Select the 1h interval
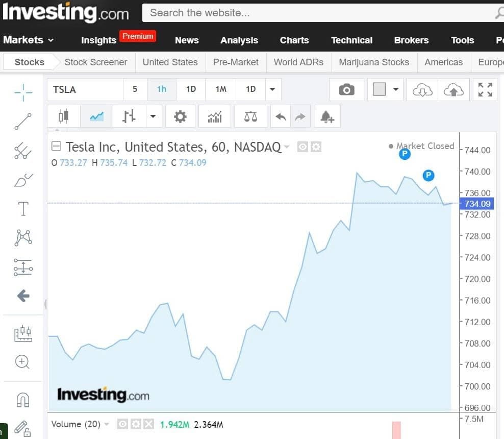The image size is (504, 439). 162,89
